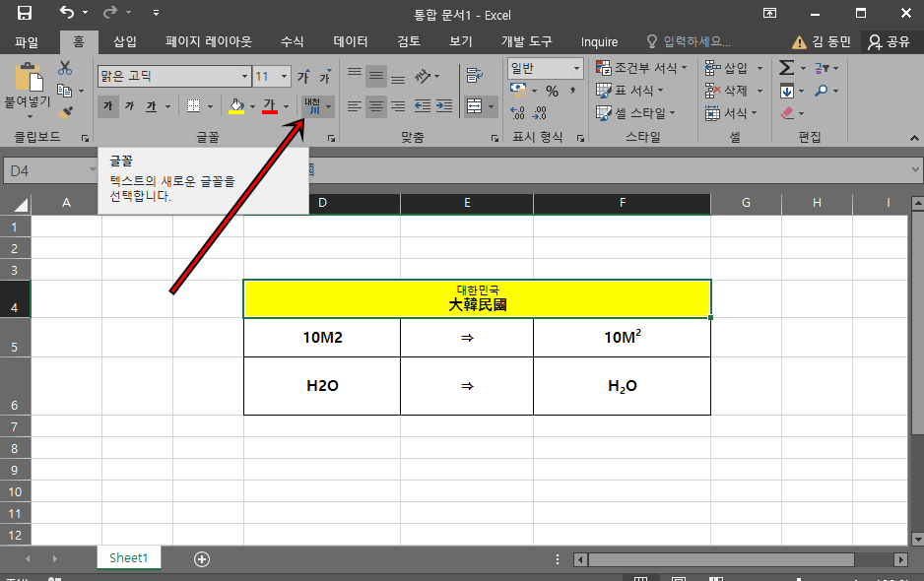This screenshot has width=924, height=581.
Task: Open the 파일 tab
Action: click(x=27, y=41)
